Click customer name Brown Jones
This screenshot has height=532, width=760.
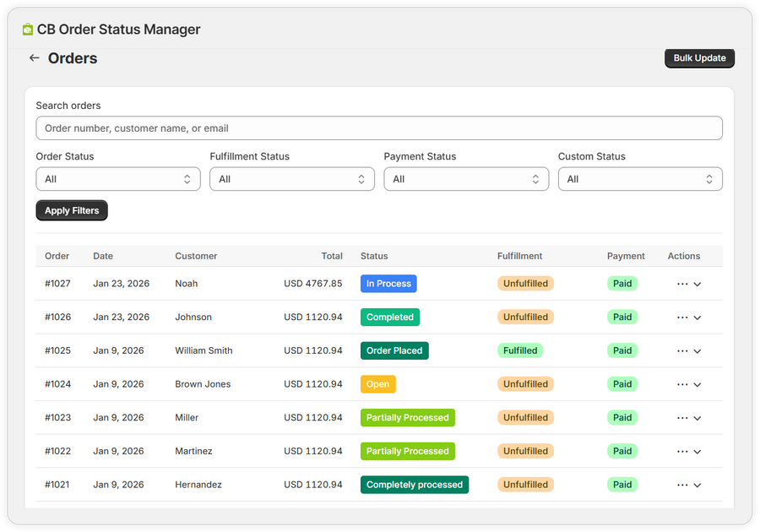point(203,383)
